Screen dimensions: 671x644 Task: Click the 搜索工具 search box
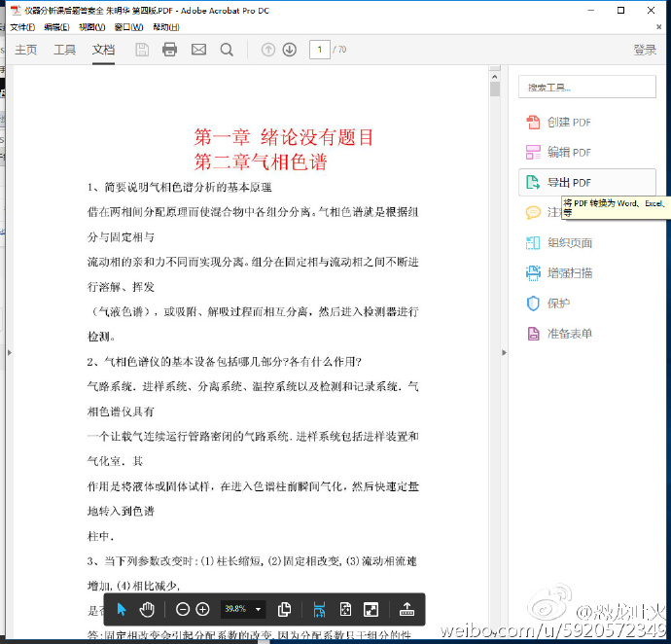586,87
